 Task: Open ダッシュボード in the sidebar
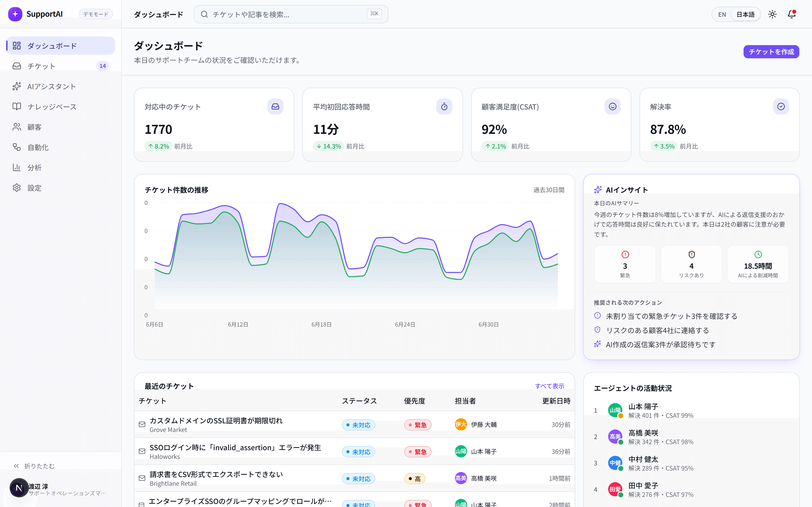point(61,46)
